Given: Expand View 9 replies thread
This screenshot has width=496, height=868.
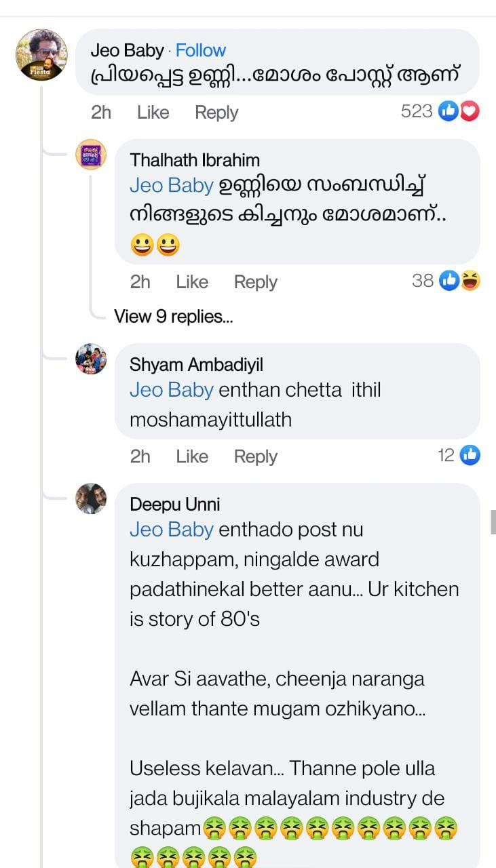Looking at the screenshot, I should (x=173, y=316).
